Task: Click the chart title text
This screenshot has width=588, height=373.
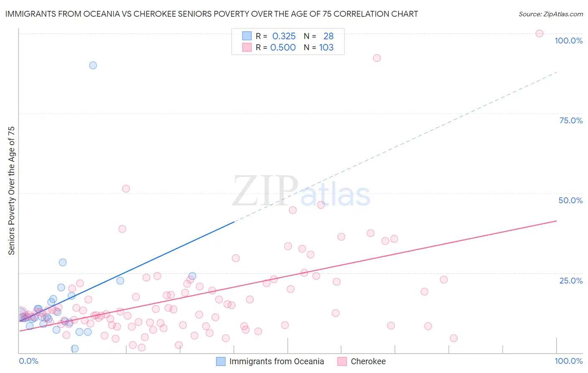Action: tap(212, 14)
